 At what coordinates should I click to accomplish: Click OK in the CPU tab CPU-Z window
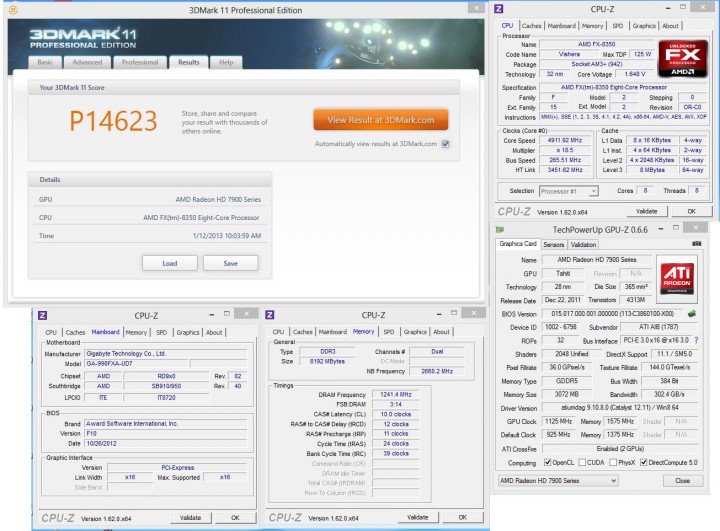coord(692,211)
